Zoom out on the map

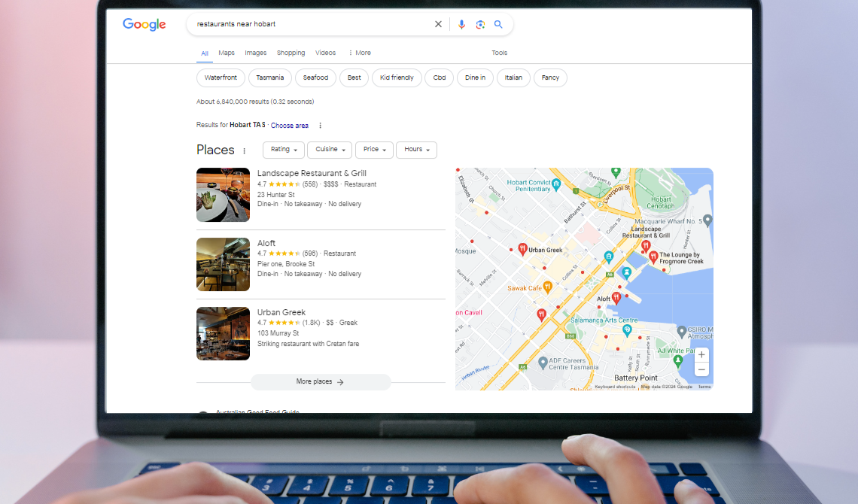click(x=701, y=369)
